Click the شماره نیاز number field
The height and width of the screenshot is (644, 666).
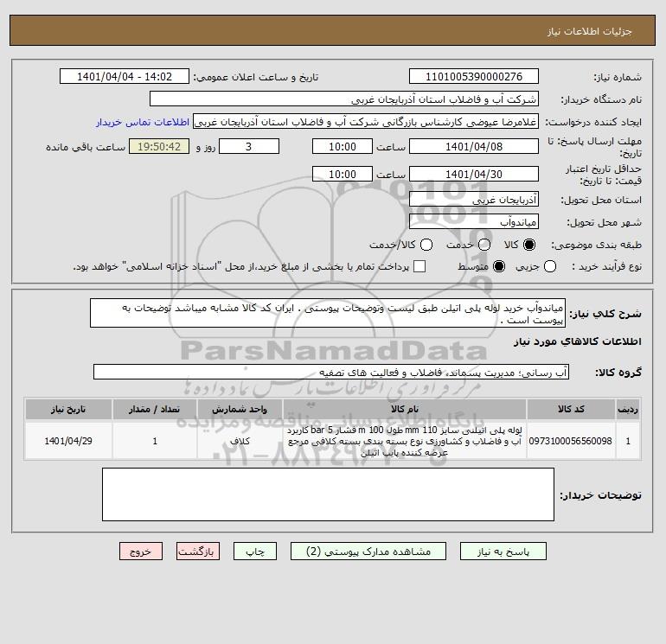pyautogui.click(x=474, y=76)
